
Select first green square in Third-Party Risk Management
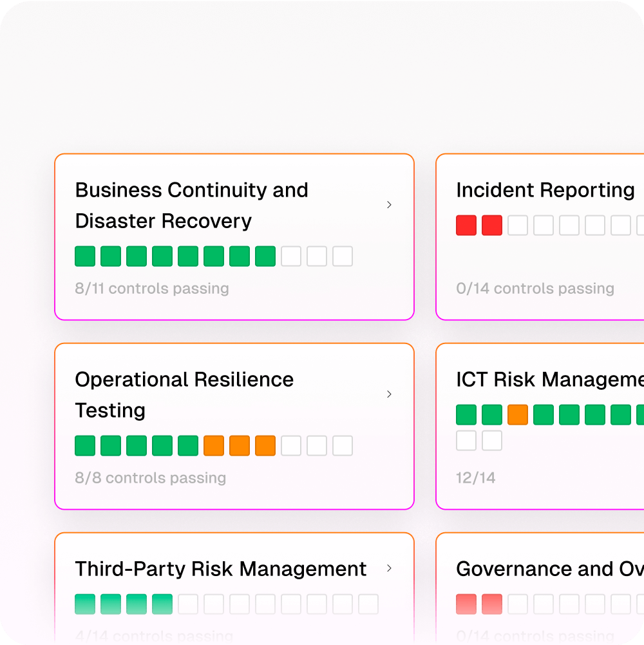(85, 604)
